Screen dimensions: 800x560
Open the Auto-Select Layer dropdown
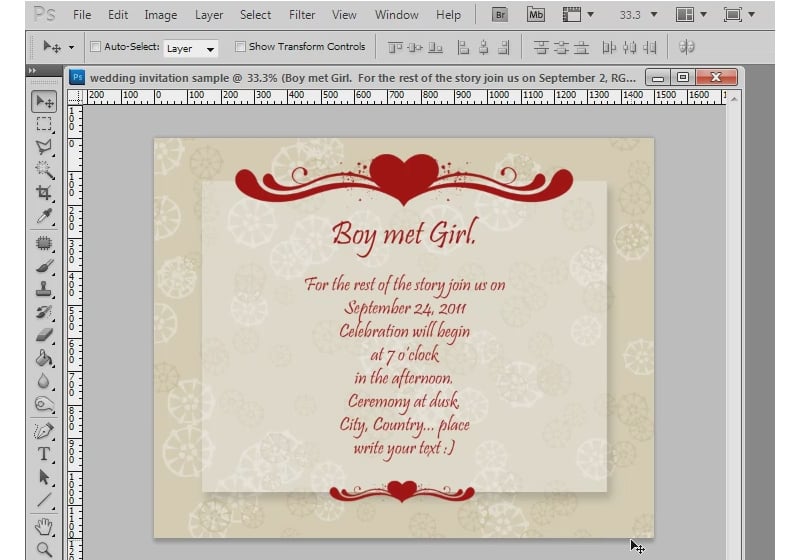coord(191,48)
